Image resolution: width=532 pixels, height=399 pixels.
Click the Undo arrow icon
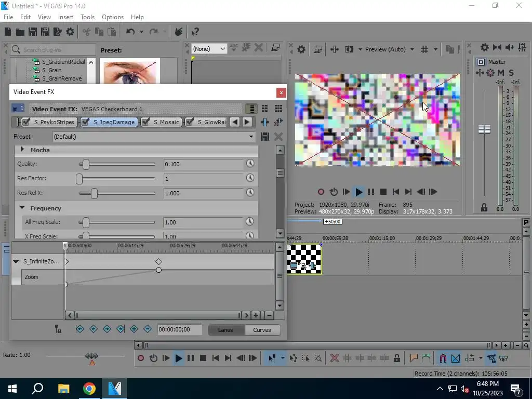pos(130,32)
